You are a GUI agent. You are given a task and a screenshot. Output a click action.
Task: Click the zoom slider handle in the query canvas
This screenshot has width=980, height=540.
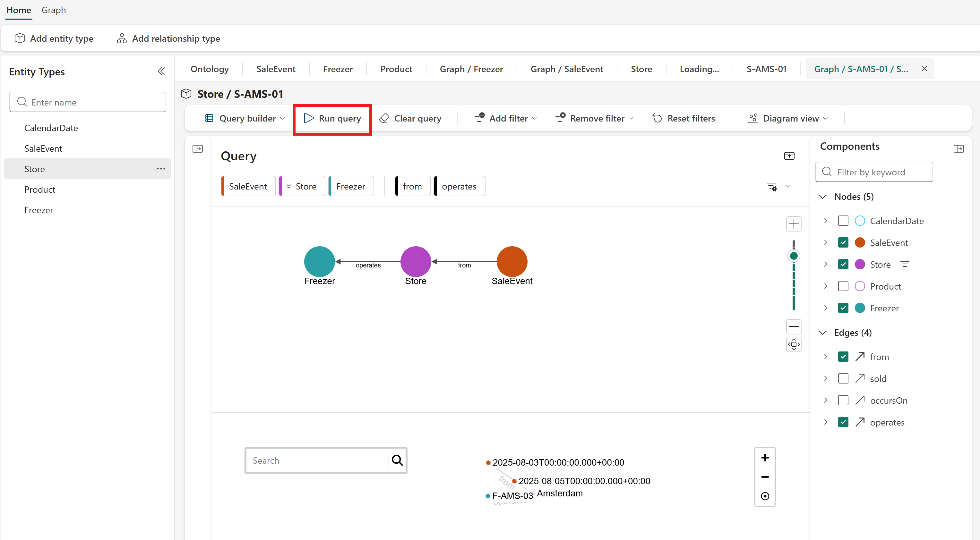point(794,256)
